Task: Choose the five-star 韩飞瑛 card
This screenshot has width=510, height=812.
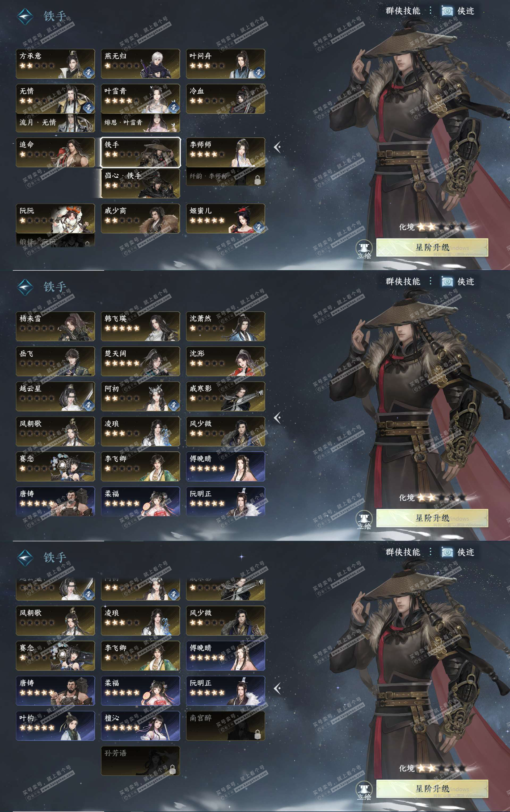Action: tap(141, 326)
